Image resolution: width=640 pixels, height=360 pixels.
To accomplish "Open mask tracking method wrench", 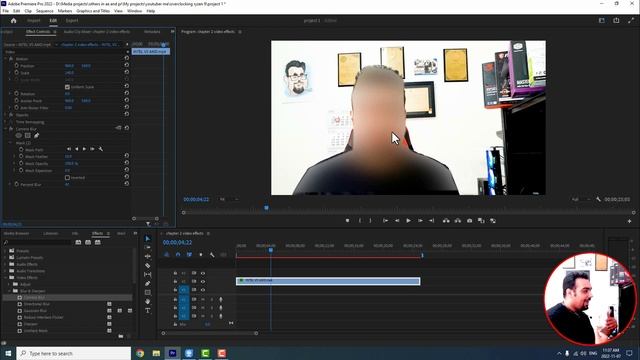I will tap(101, 149).
